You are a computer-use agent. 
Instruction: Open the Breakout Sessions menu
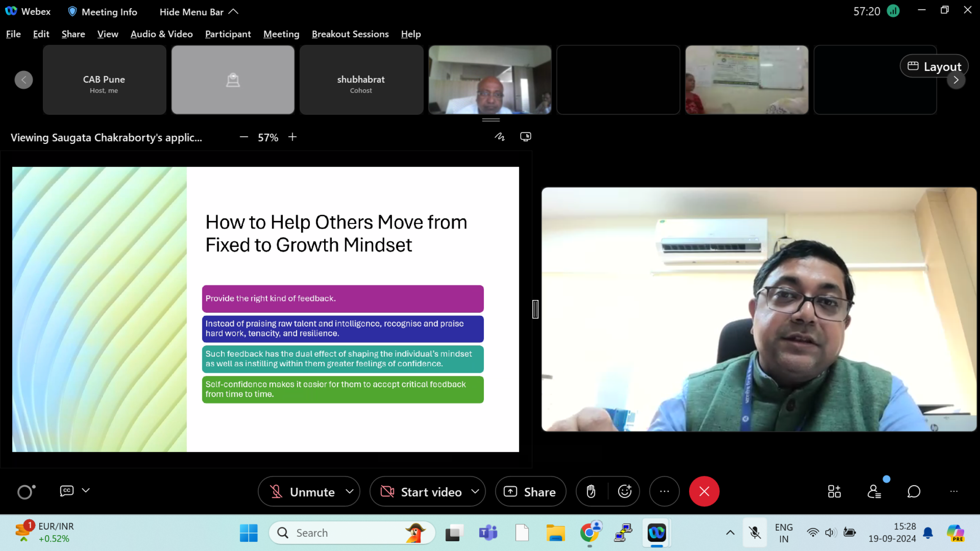tap(350, 34)
